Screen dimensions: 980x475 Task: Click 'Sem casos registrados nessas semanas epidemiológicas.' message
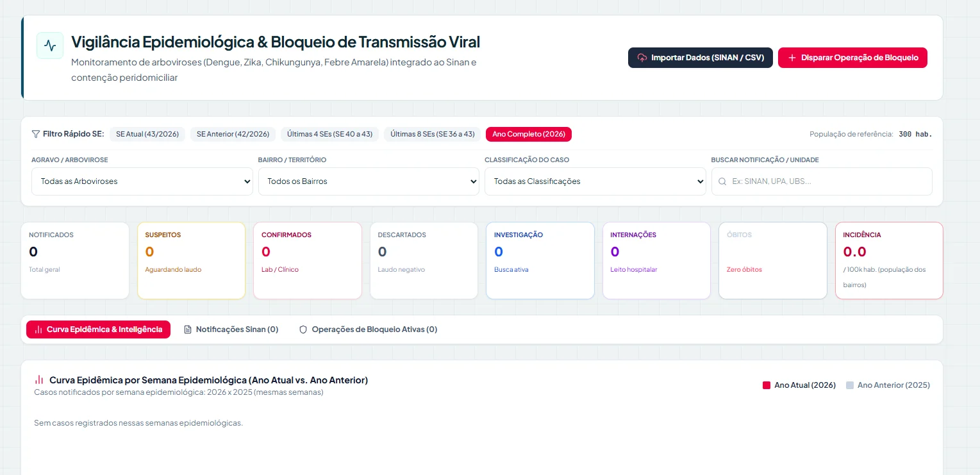coord(138,423)
